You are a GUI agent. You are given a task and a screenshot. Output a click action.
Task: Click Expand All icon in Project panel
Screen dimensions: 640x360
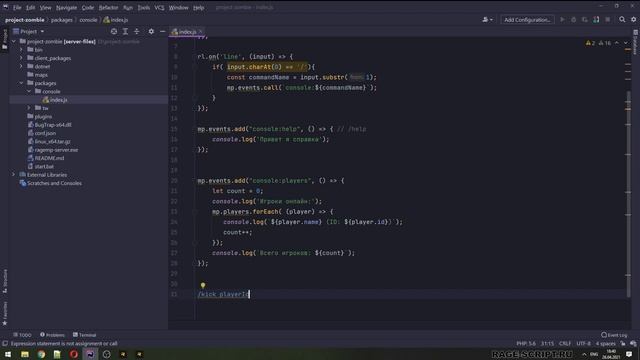tap(125, 31)
